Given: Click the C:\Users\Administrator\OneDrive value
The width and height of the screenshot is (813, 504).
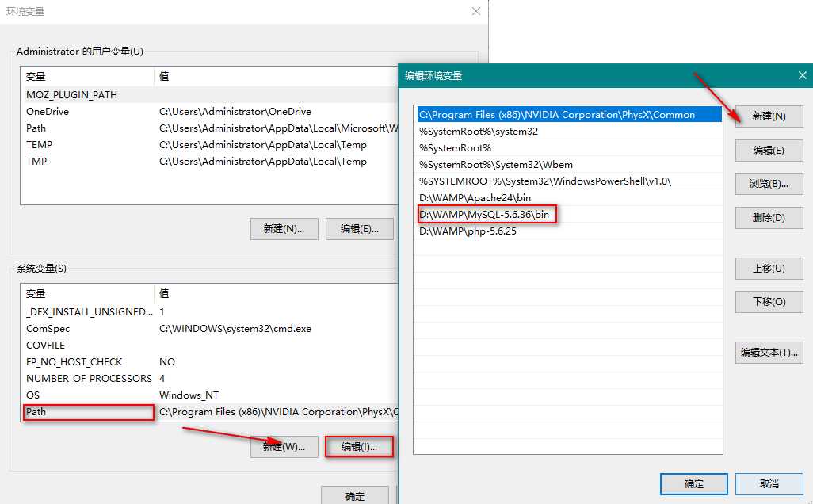Looking at the screenshot, I should pos(235,112).
